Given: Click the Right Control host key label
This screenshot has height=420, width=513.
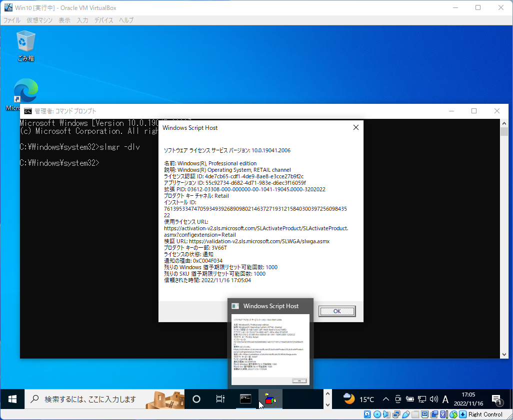Looking at the screenshot, I should click(485, 415).
